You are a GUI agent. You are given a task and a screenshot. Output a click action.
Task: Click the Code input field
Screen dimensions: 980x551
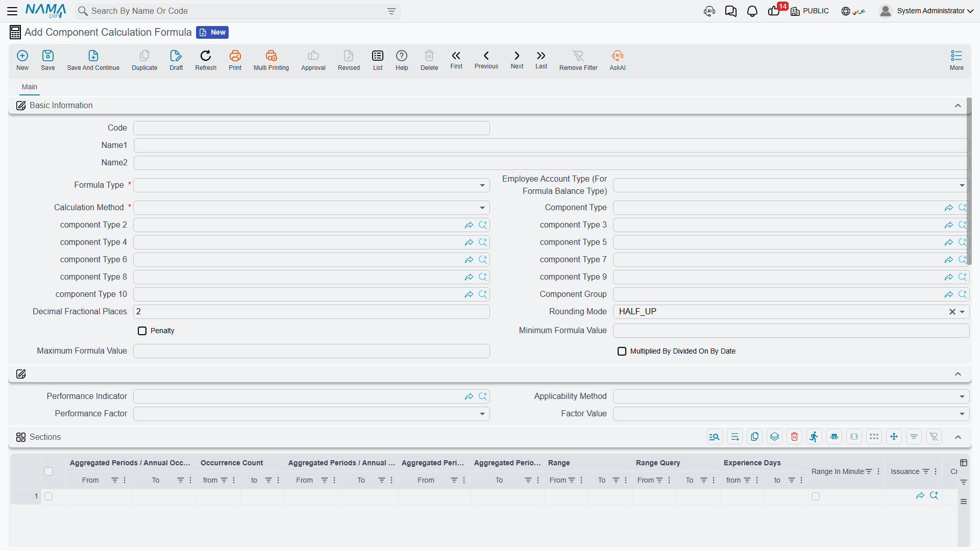tap(311, 128)
